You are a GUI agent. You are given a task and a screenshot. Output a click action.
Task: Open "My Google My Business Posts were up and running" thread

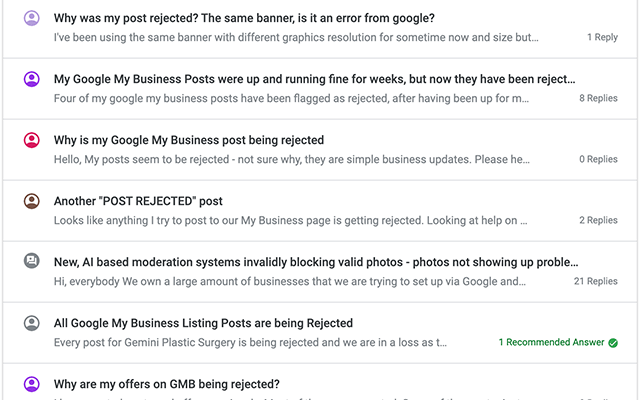tap(314, 79)
